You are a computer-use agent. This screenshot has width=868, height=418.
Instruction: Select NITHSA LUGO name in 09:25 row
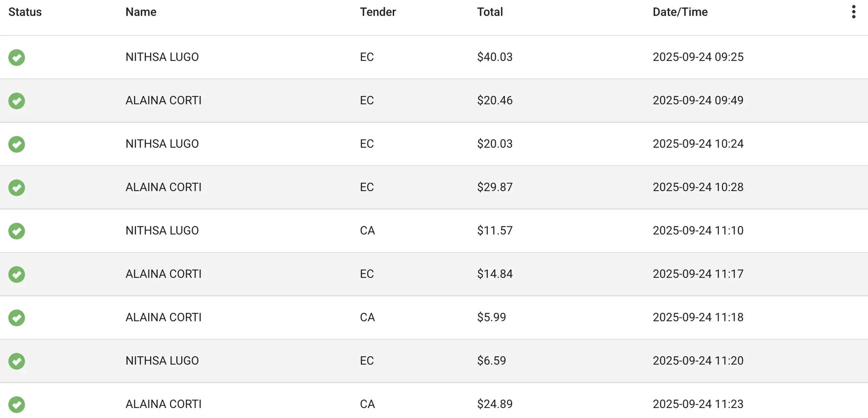162,57
